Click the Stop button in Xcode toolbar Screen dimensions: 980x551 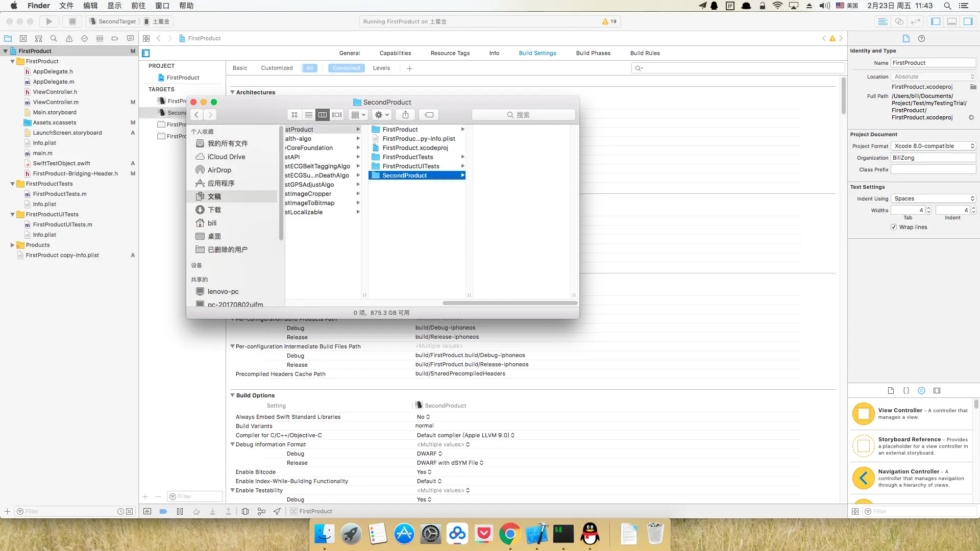[x=72, y=21]
